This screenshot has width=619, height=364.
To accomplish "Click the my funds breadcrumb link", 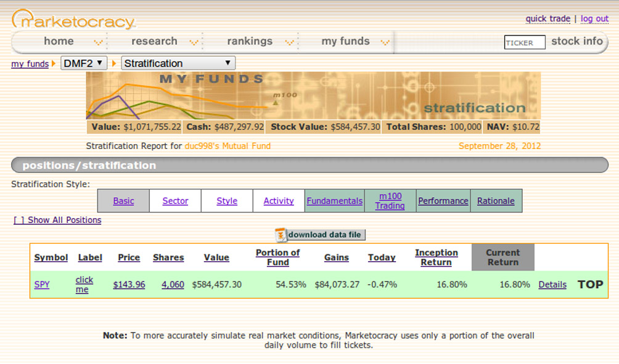I will (30, 63).
